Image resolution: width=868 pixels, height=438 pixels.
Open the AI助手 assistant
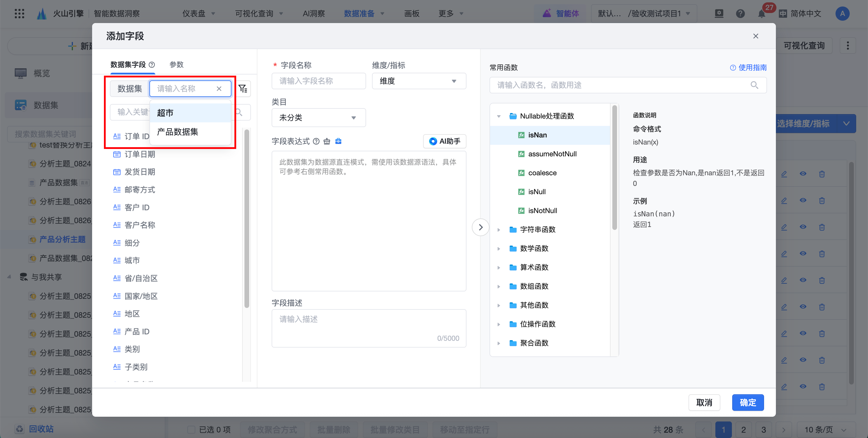click(x=444, y=141)
